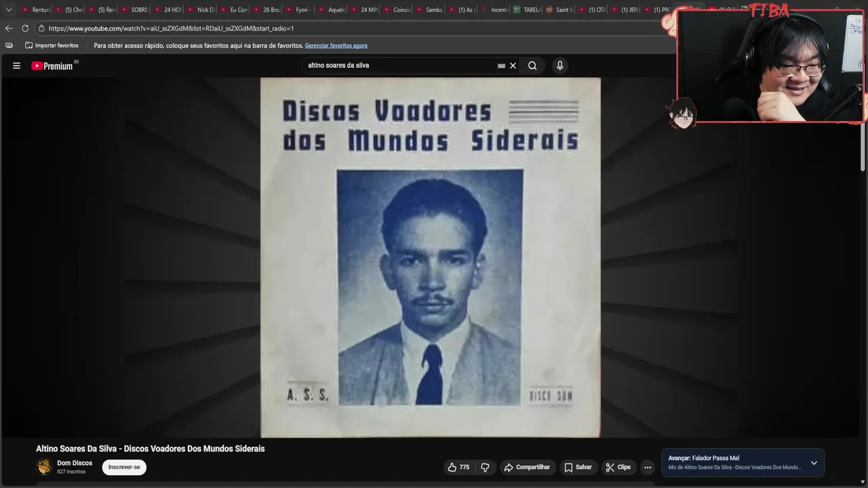This screenshot has height=488, width=868.
Task: Open the tab list dropdown chevron
Action: click(x=9, y=10)
